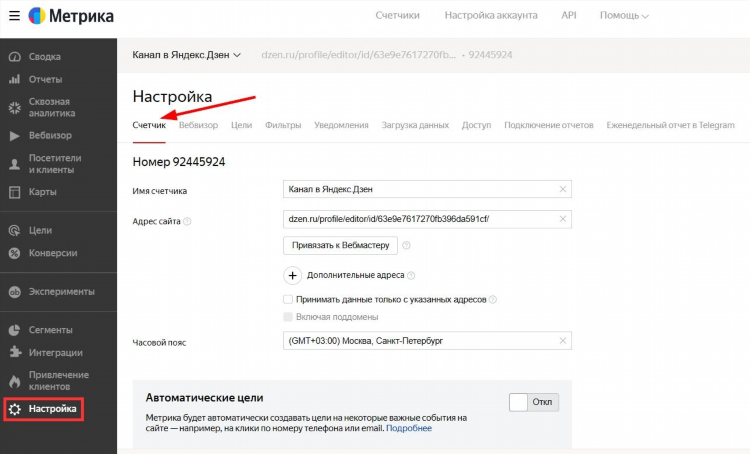
Task: Click the Цели target icon in sidebar
Action: (x=15, y=231)
